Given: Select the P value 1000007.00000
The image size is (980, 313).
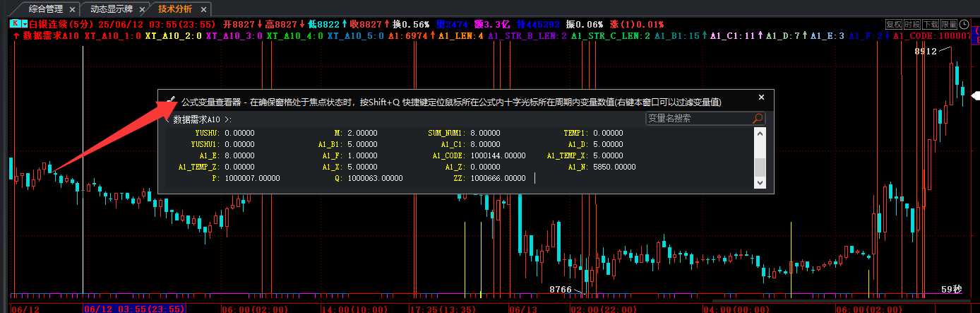Looking at the screenshot, I should pyautogui.click(x=252, y=178).
